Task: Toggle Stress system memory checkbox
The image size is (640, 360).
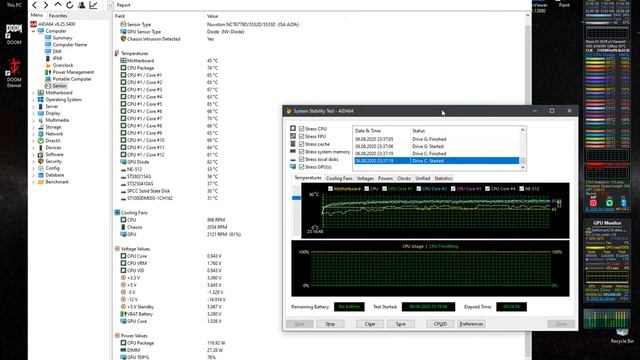Action: 302,151
